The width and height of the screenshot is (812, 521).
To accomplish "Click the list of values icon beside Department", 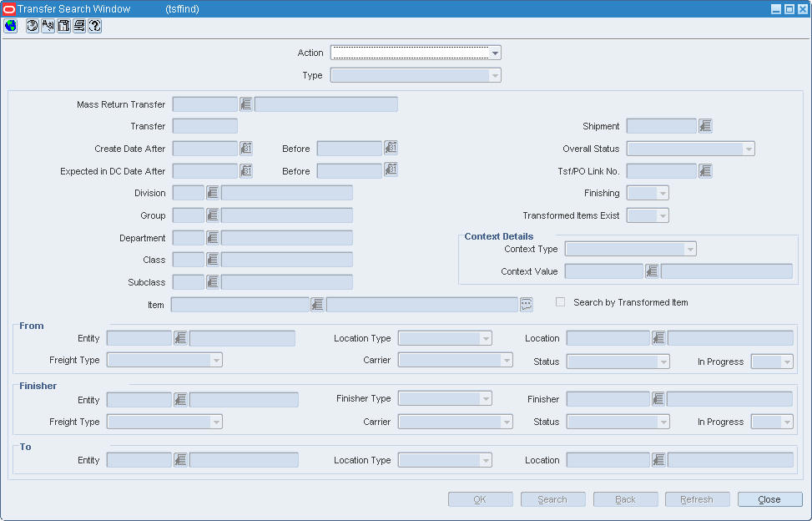I will [212, 237].
